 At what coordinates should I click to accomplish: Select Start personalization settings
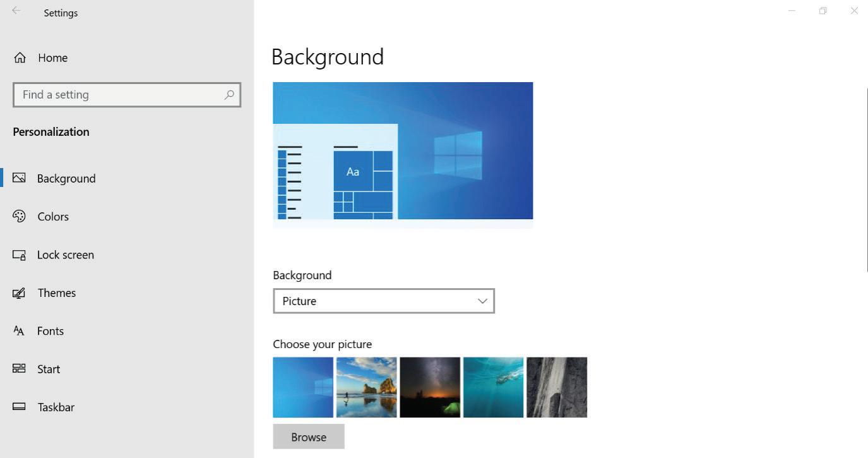point(127,369)
